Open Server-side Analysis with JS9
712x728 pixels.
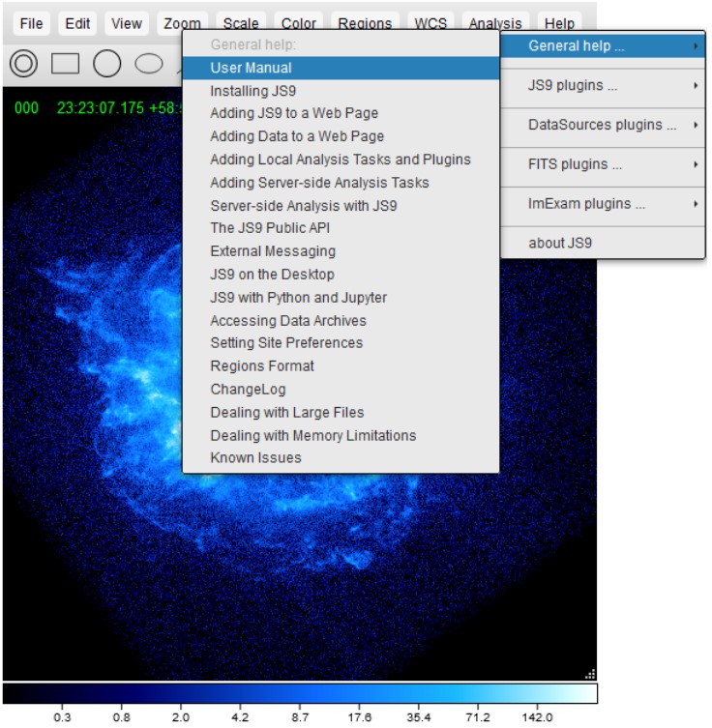coord(341,206)
